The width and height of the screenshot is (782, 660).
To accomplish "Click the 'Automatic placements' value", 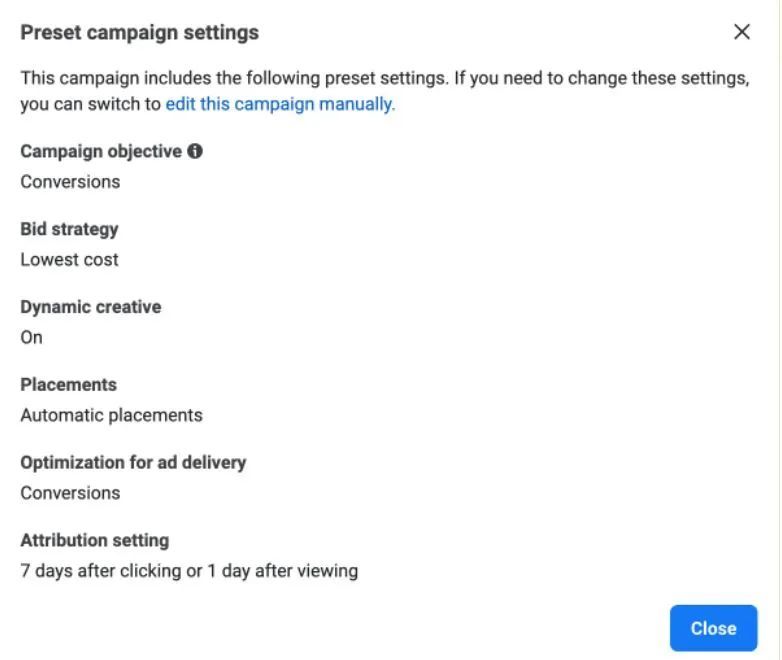I will tap(111, 416).
